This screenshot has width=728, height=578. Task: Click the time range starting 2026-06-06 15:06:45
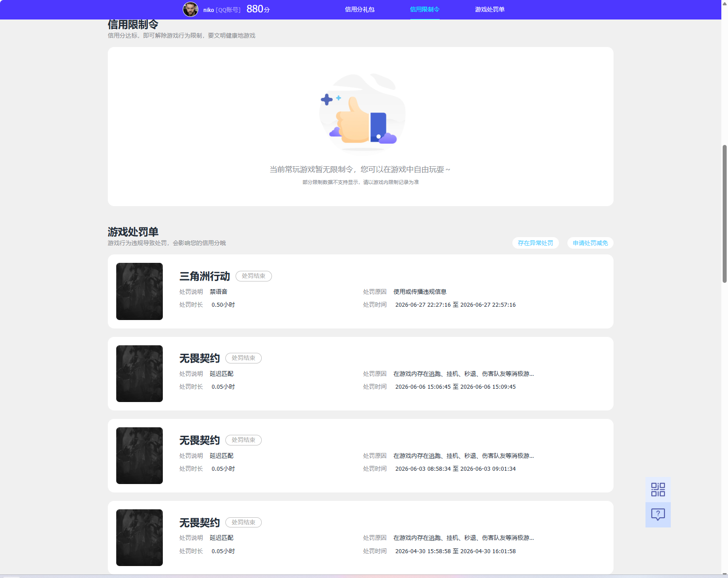[x=456, y=387]
